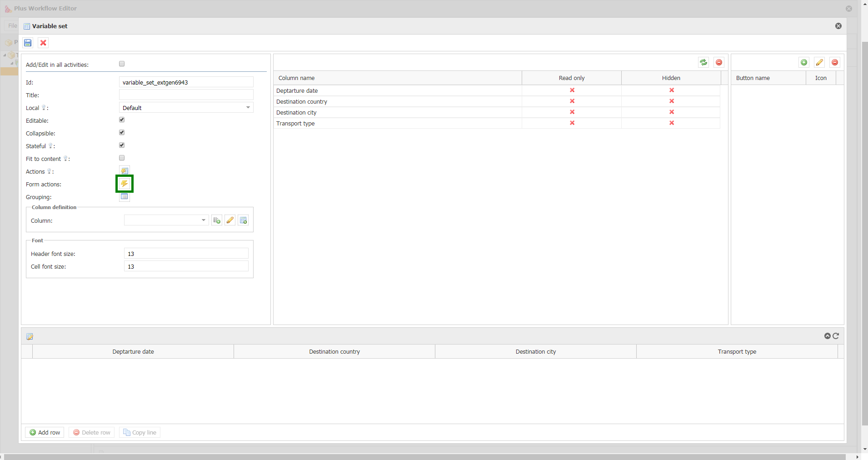868x460 pixels.
Task: Open the Grouping settings icon
Action: coord(124,197)
